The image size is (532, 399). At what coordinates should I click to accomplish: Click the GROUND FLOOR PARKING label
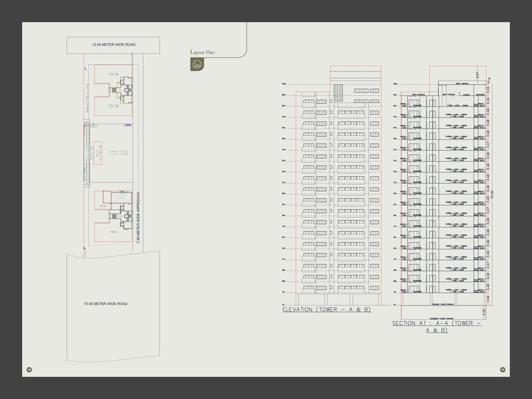click(x=443, y=305)
